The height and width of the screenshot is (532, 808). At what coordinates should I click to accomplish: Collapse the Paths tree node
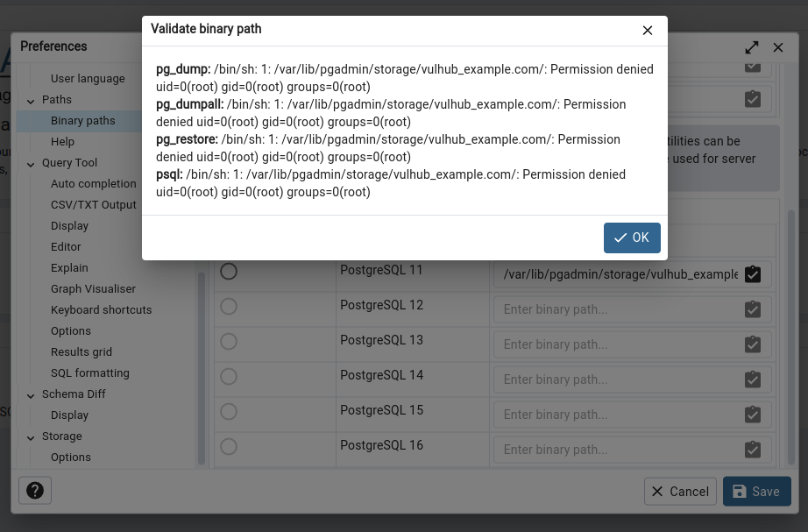point(31,101)
